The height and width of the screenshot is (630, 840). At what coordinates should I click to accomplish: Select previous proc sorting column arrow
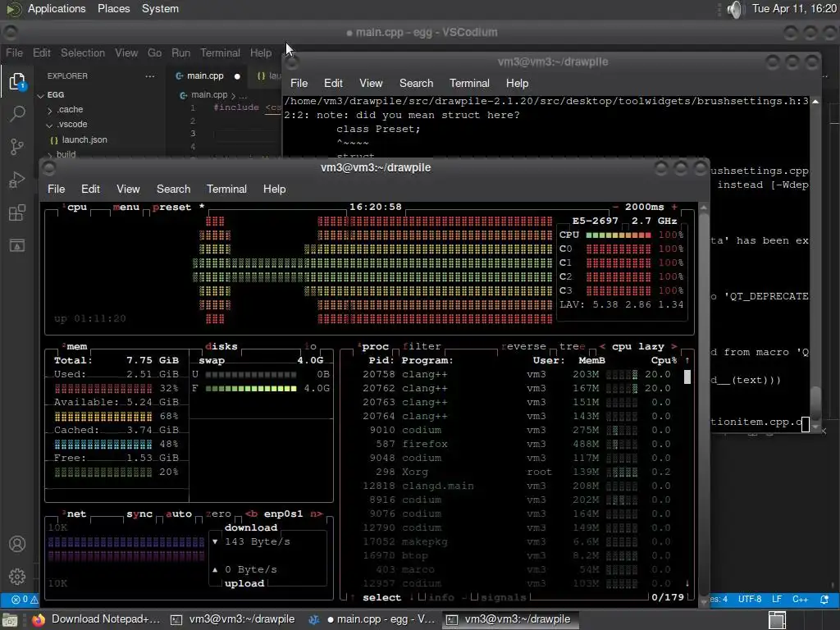[x=602, y=347]
